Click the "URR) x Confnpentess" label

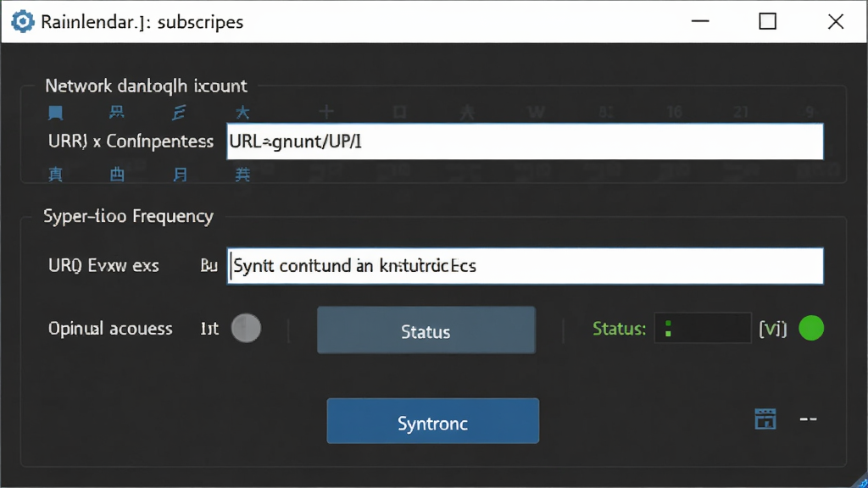(131, 141)
